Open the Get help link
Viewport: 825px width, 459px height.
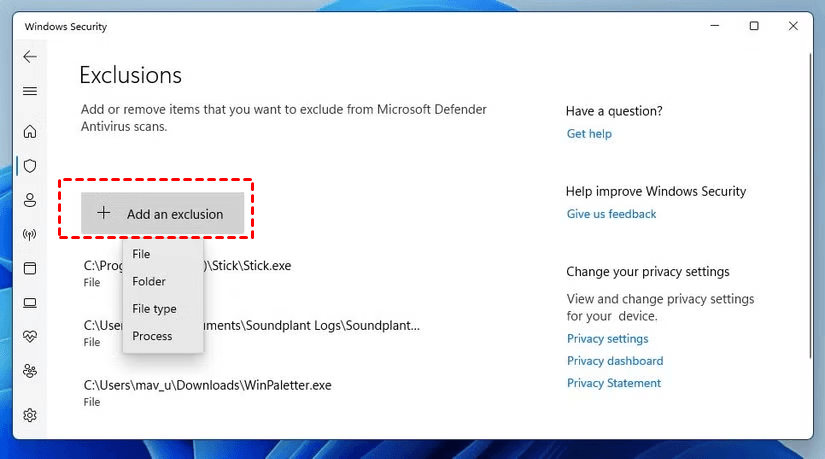tap(589, 134)
